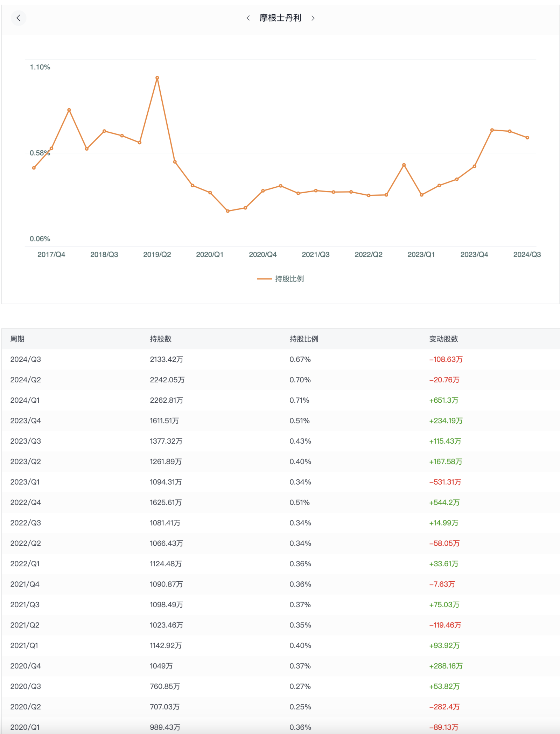The width and height of the screenshot is (560, 734).
Task: Select the 2023/Q1 period cell
Action: click(25, 482)
